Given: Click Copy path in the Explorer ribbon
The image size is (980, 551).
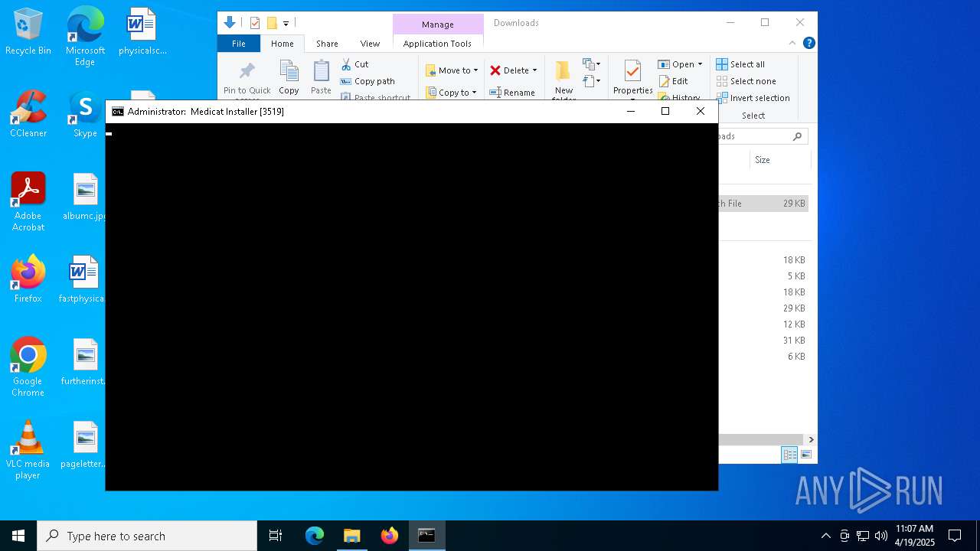Looking at the screenshot, I should 367,81.
